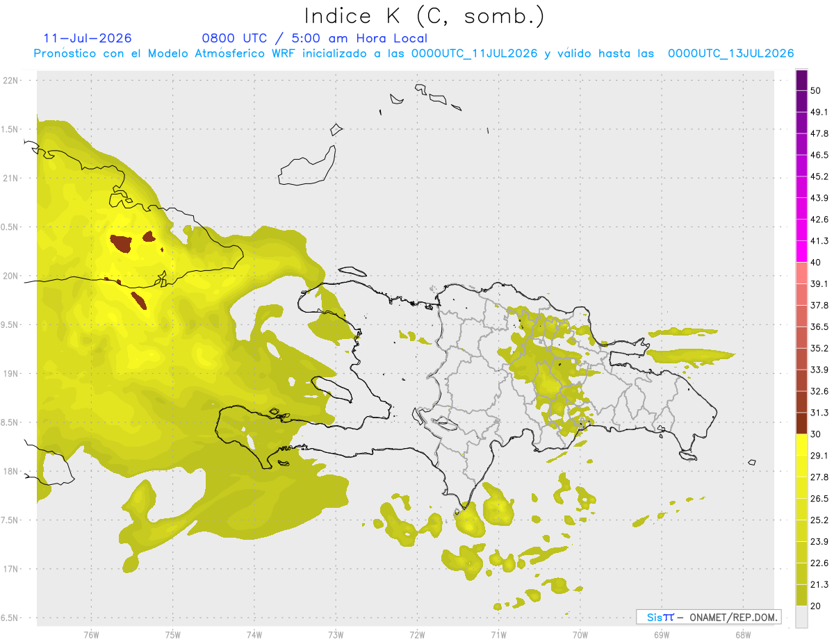Click the "42.6" value on the color scale

point(819,220)
